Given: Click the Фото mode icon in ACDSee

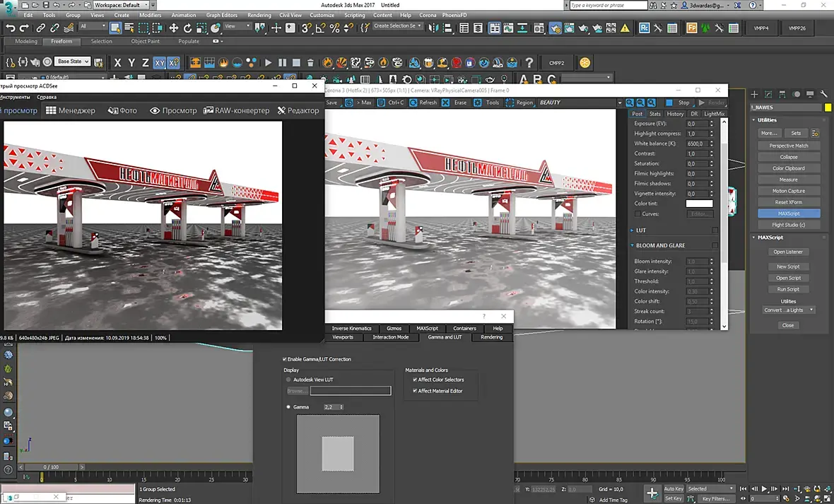Looking at the screenshot, I should tap(112, 110).
